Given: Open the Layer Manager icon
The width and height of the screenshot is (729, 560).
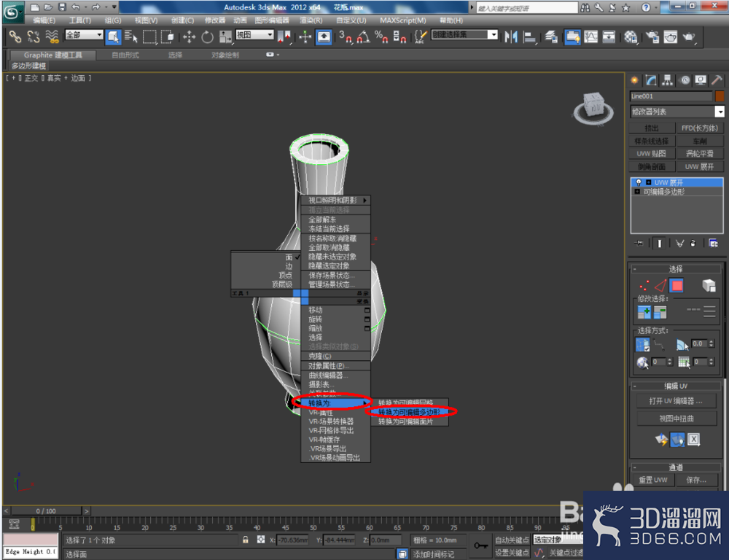Looking at the screenshot, I should tap(551, 36).
